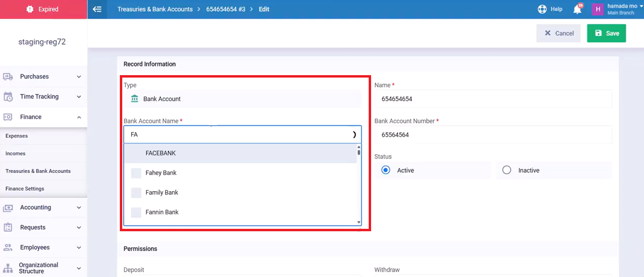Select the Inactive status radio button

tap(506, 170)
